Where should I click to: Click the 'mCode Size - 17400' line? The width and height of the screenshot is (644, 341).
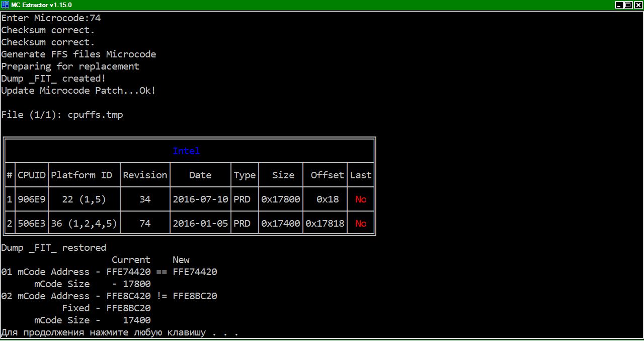pyautogui.click(x=93, y=320)
